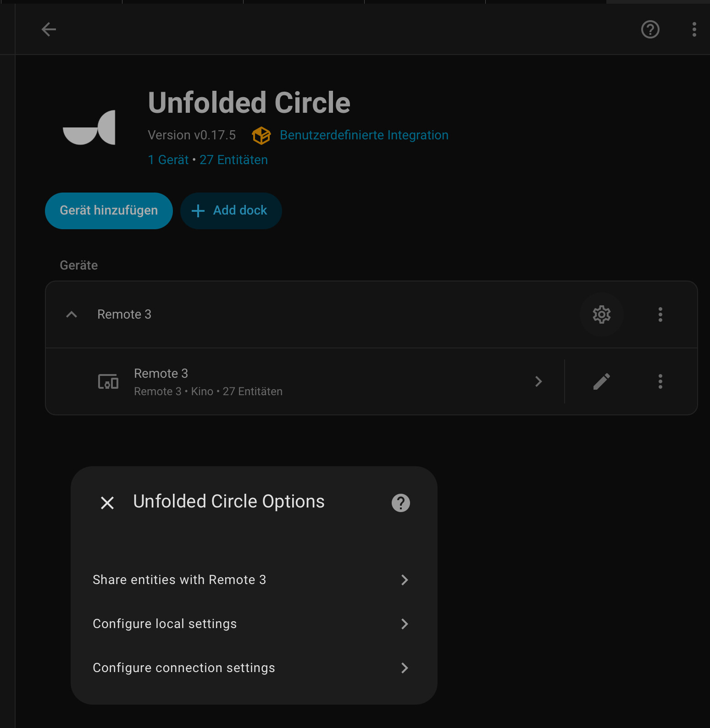Open the Remote 3 device row

click(x=303, y=381)
